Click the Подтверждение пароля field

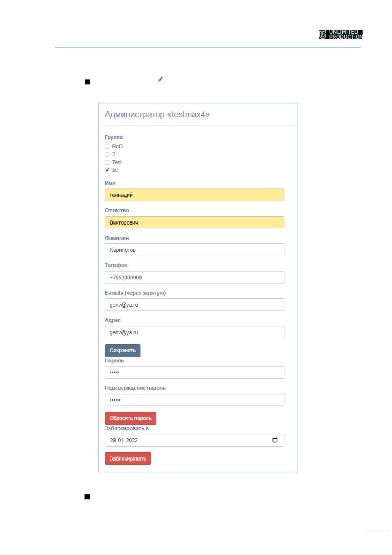[195, 400]
